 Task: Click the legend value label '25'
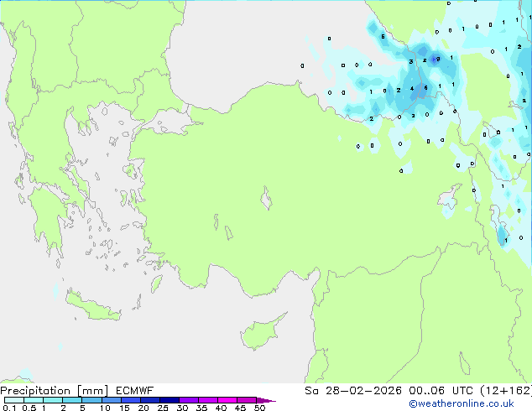click(x=163, y=408)
